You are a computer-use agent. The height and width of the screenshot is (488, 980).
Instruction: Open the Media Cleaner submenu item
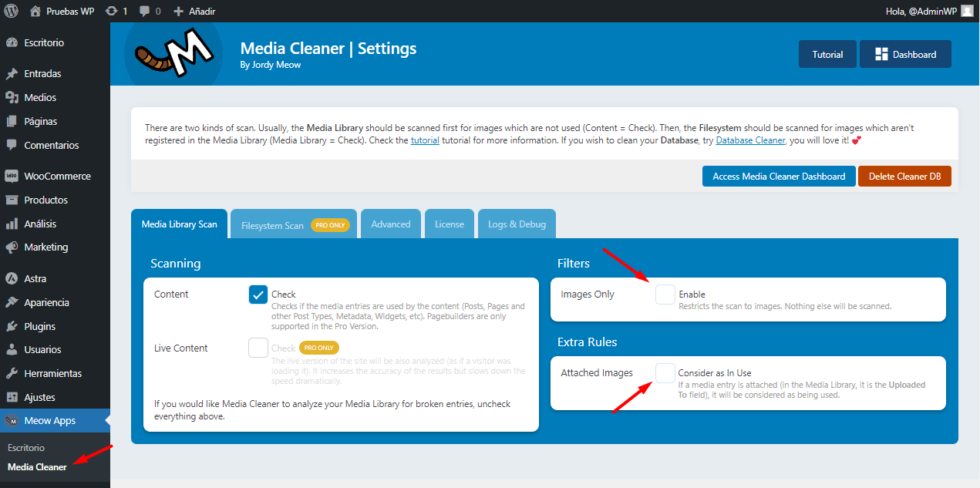[x=37, y=466]
